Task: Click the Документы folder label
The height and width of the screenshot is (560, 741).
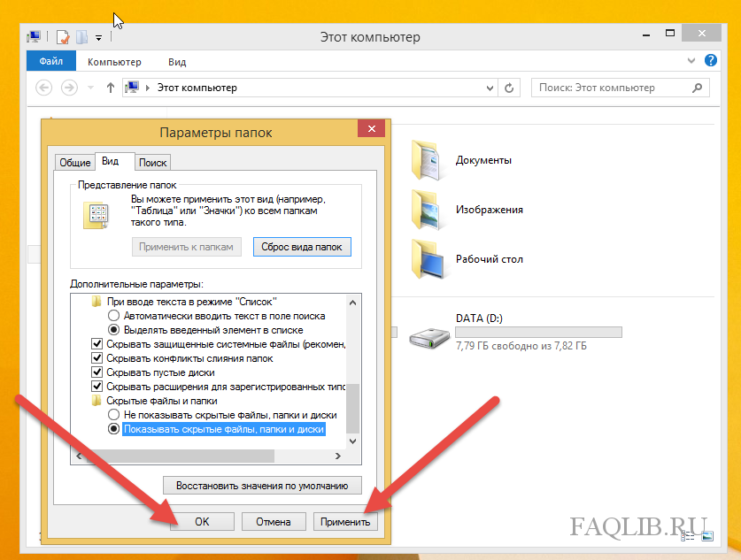Action: (x=483, y=160)
